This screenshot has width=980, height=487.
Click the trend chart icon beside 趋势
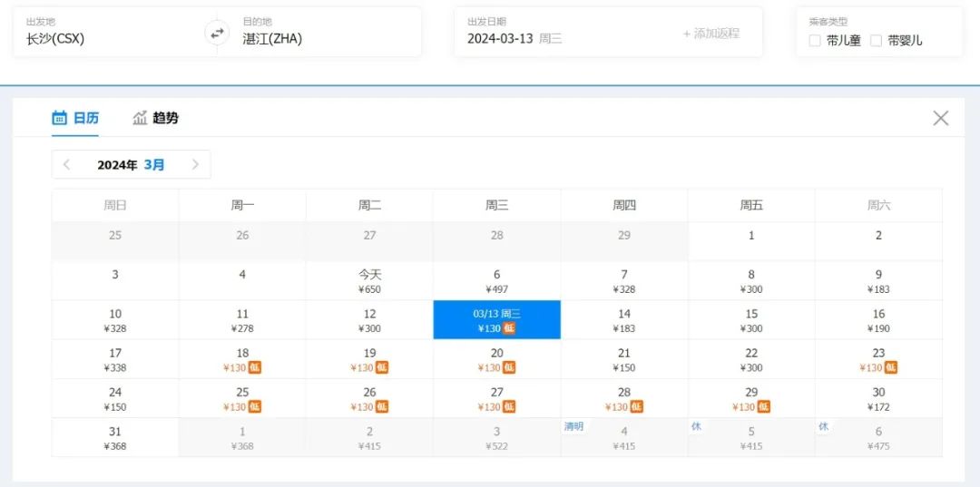140,118
